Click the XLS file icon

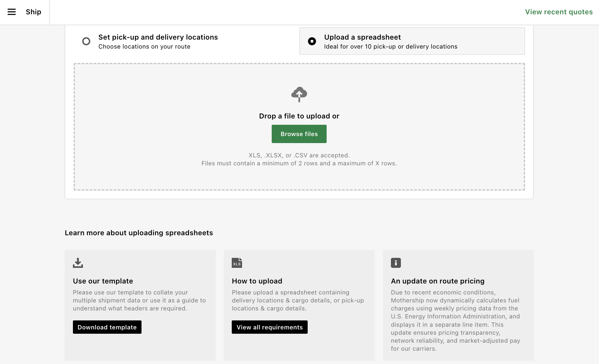tap(237, 263)
